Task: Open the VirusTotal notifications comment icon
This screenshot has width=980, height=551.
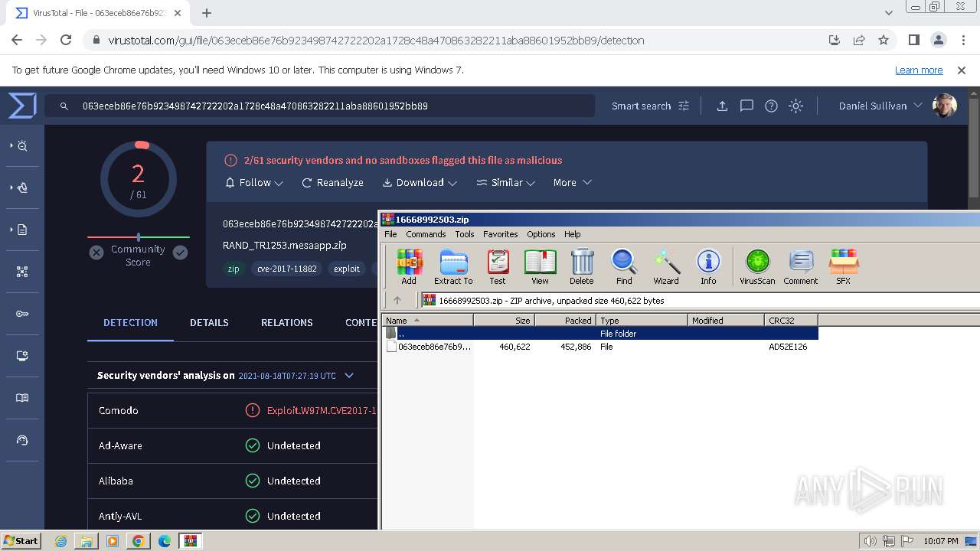Action: tap(746, 106)
